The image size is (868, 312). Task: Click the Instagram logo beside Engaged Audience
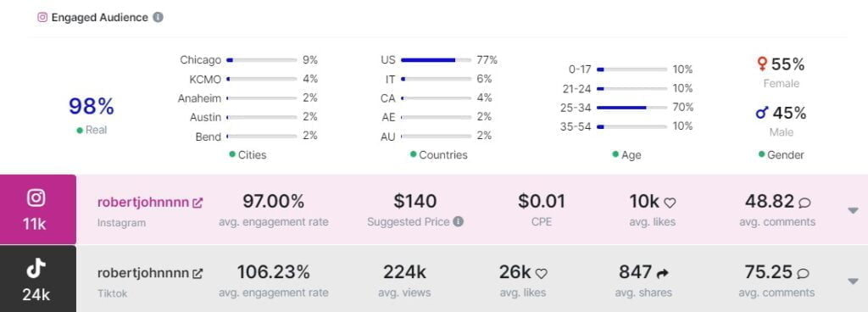pyautogui.click(x=42, y=17)
